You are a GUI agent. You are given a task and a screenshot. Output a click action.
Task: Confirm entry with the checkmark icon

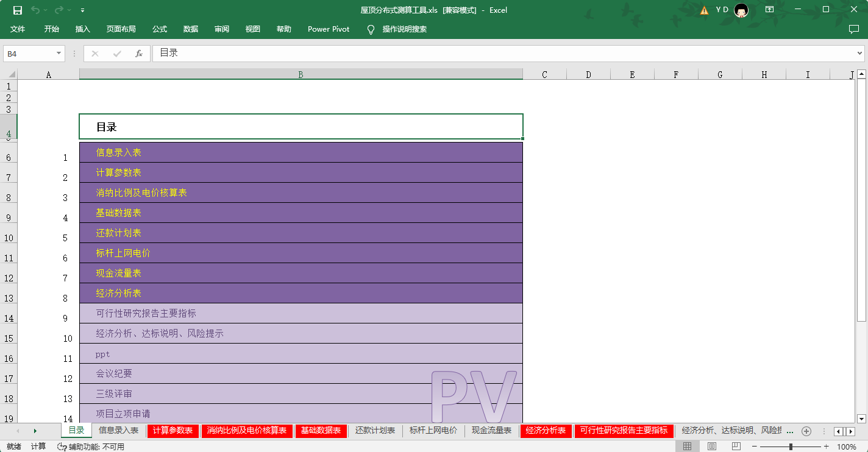click(x=117, y=54)
